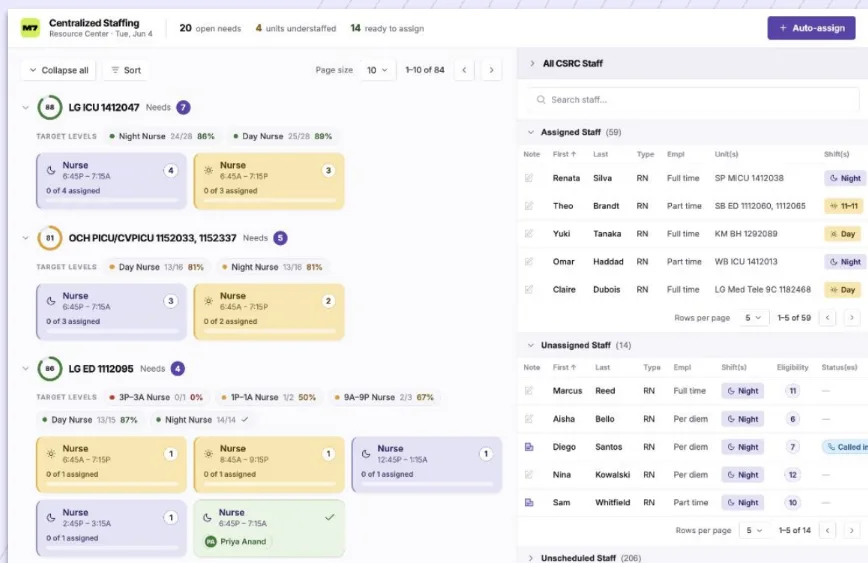
Task: Select LG ED Nurse 12:45P – 1:15A card
Action: (x=427, y=464)
